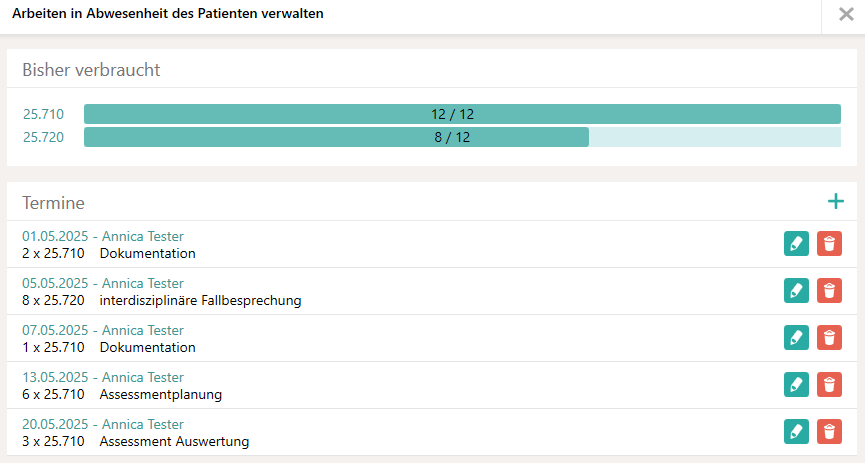
Task: Click the 25.720 progress bar showing 8 / 12
Action: (x=462, y=137)
